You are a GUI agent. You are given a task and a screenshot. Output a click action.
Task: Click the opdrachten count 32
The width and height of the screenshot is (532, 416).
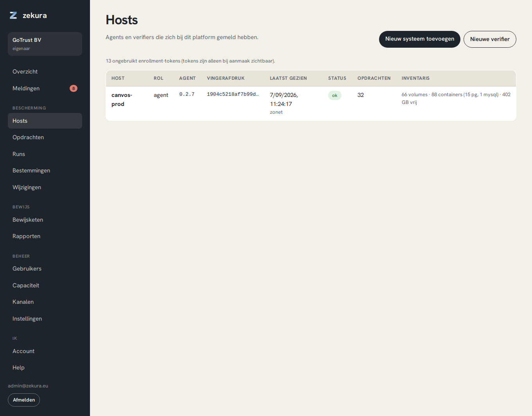pyautogui.click(x=361, y=95)
